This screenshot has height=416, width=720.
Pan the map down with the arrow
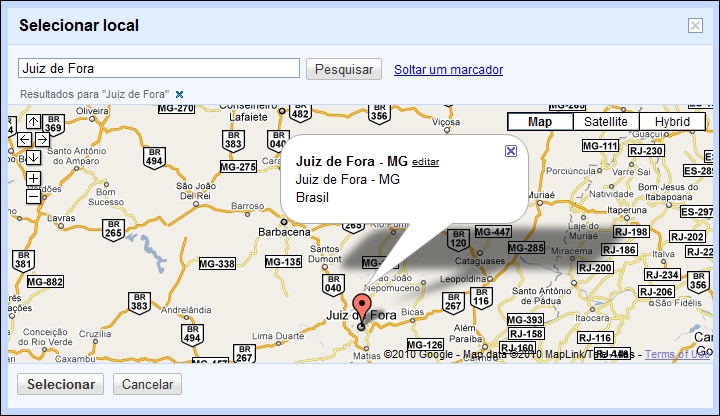pyautogui.click(x=33, y=158)
